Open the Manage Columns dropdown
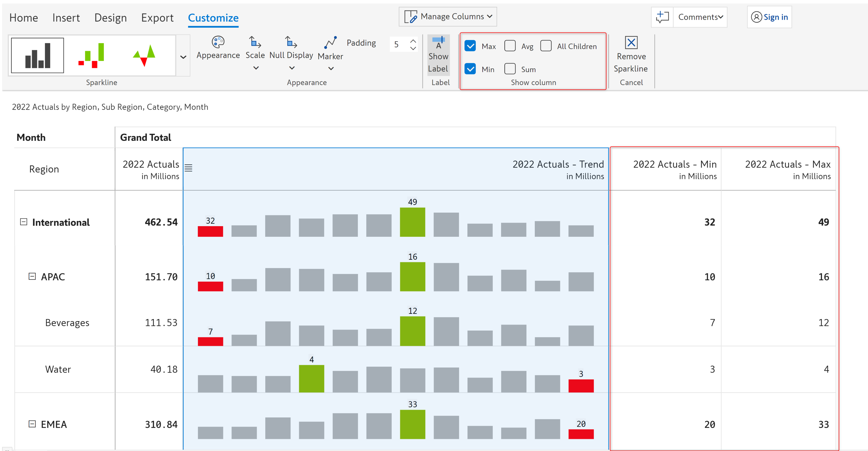The height and width of the screenshot is (451, 868). (448, 16)
